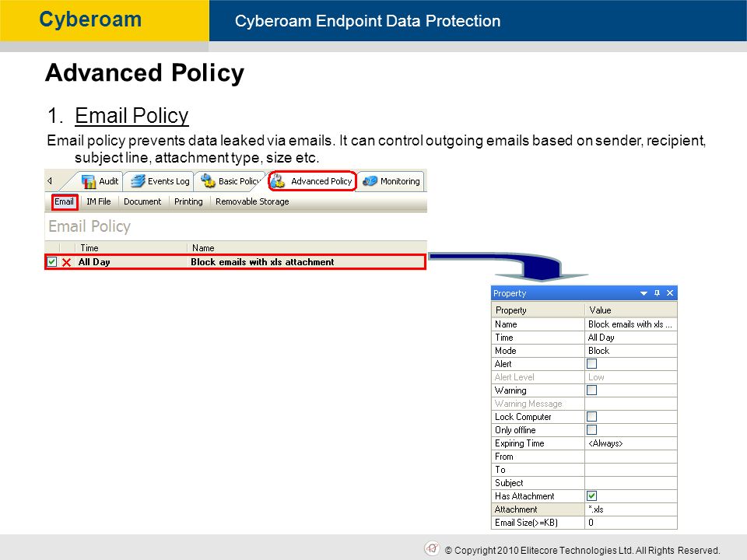
Task: Sort the policy list by Time column header
Action: tap(131, 247)
